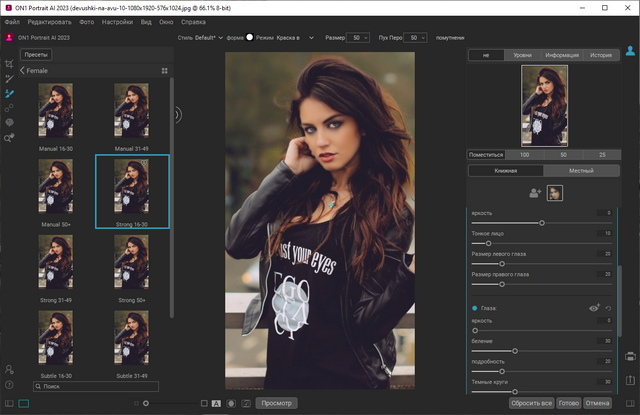Reset the Eyes section with undo arrow
This screenshot has height=415, width=640.
pos(607,309)
